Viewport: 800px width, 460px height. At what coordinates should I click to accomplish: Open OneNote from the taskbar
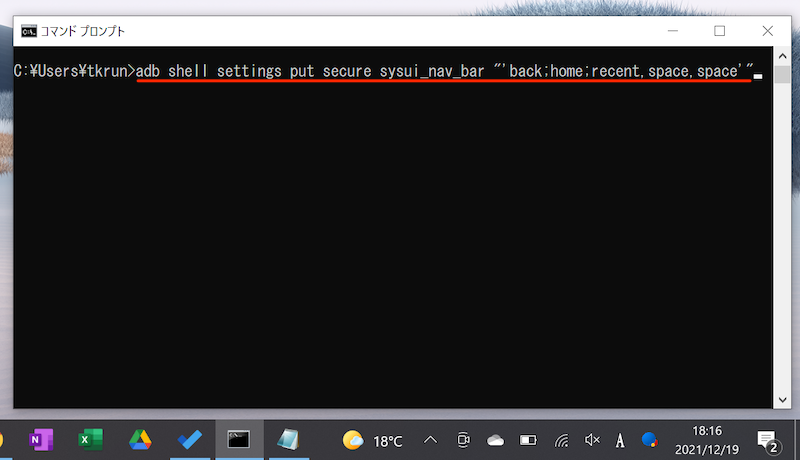coord(42,439)
